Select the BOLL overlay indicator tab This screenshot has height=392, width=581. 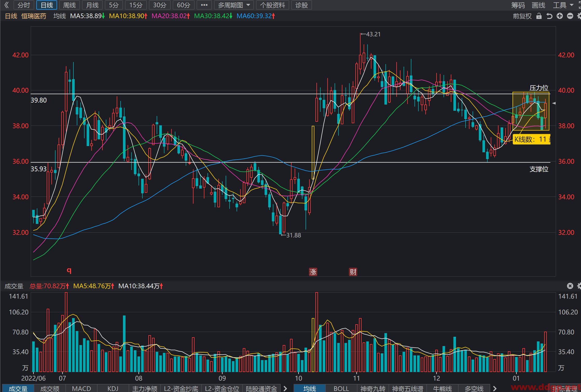[341, 388]
